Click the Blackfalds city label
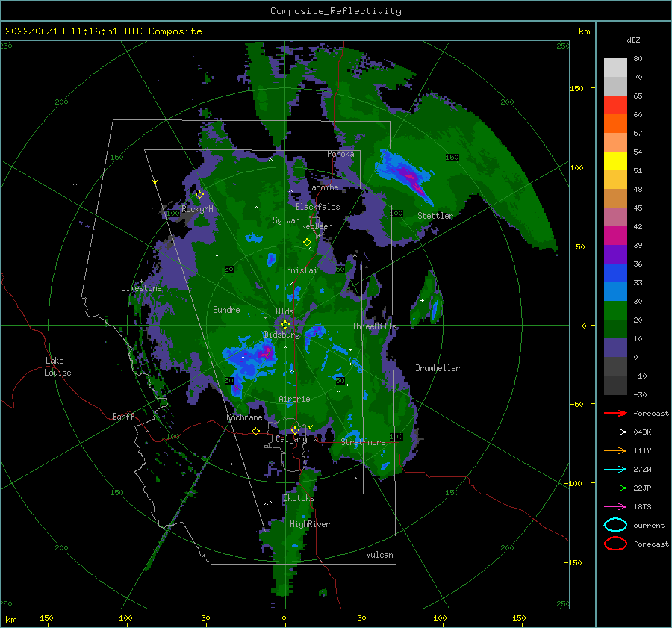The height and width of the screenshot is (628, 672). click(317, 207)
